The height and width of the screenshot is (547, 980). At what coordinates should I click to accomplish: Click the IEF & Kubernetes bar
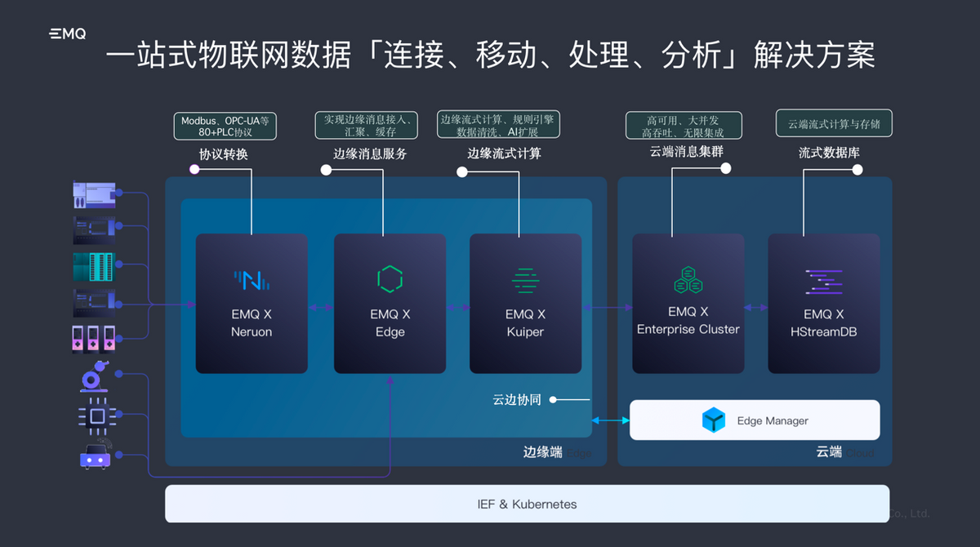[527, 504]
